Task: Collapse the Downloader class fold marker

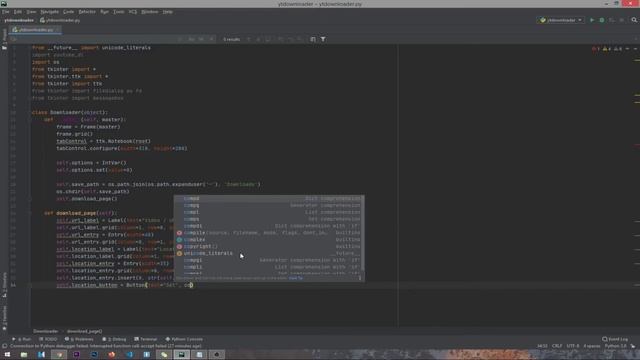Action: (29, 112)
